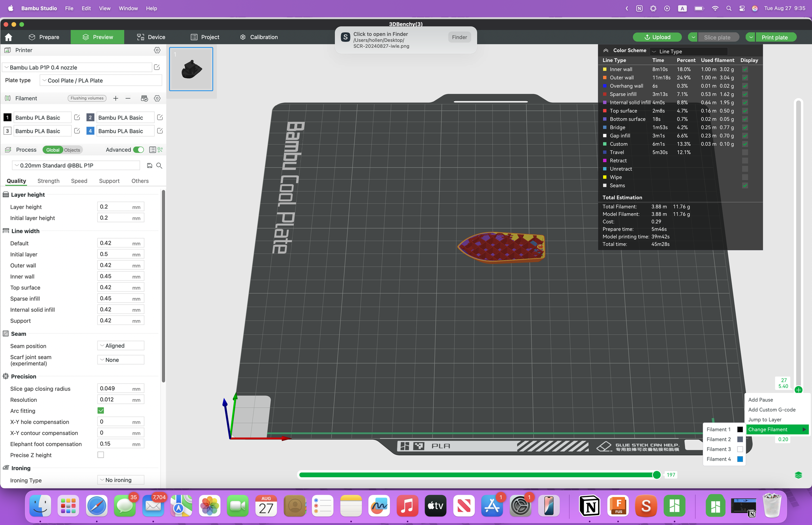Synchronize filament list from AMS

(x=144, y=98)
